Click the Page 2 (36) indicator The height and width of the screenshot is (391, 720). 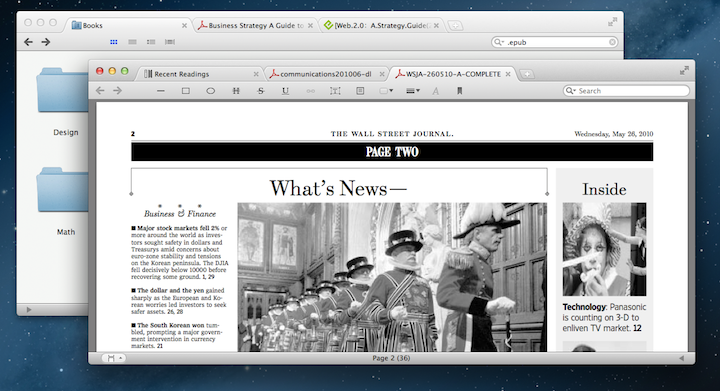391,358
